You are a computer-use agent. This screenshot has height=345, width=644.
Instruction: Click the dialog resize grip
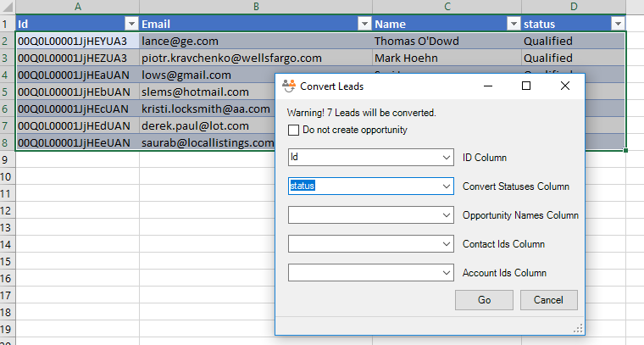[x=578, y=329]
